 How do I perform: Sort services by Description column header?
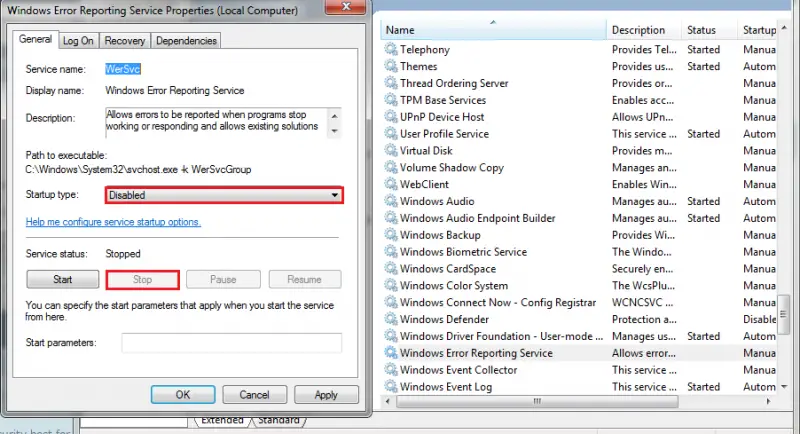643,30
